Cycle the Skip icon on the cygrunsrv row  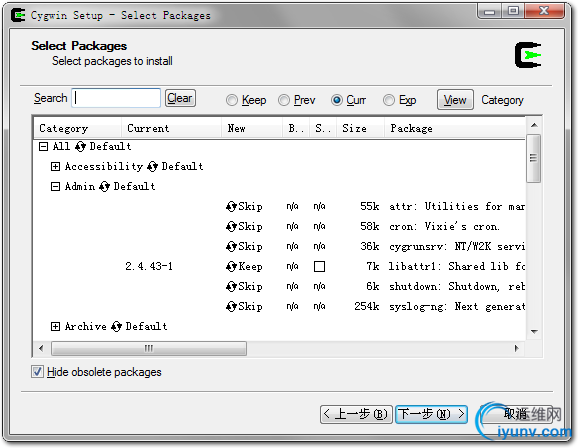(231, 246)
